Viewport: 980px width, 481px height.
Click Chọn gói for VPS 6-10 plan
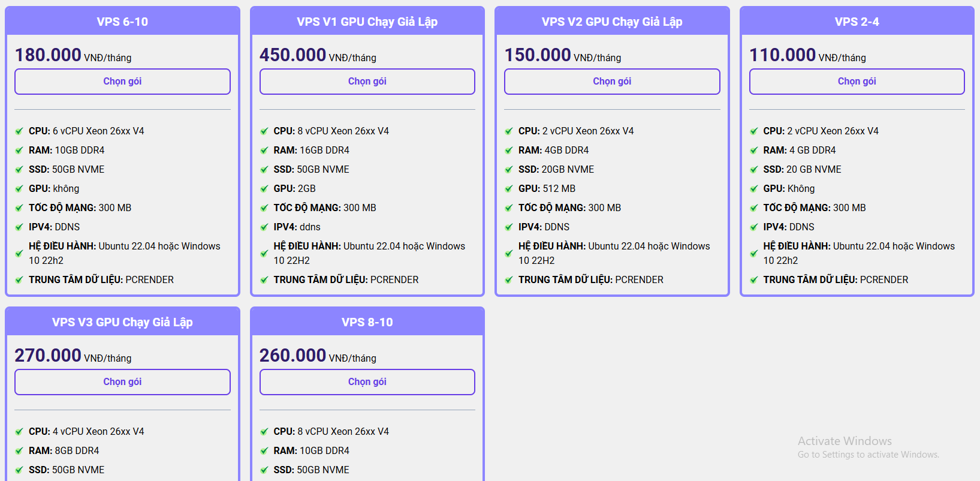(x=122, y=82)
